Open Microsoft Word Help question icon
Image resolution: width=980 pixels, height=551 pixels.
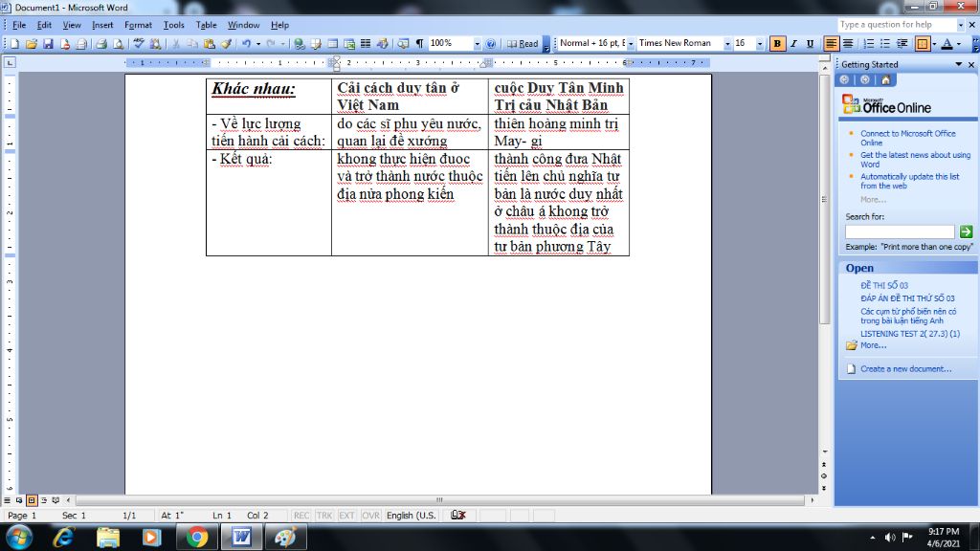pos(491,44)
